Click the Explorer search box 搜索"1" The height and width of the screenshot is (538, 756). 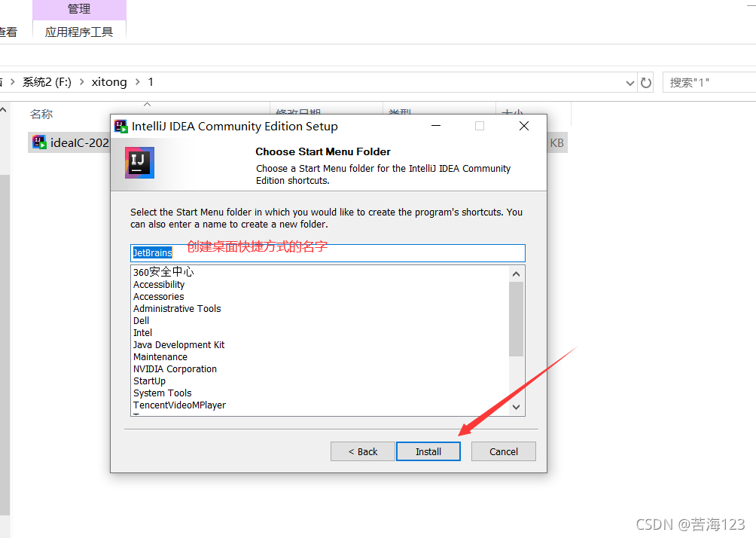(709, 83)
